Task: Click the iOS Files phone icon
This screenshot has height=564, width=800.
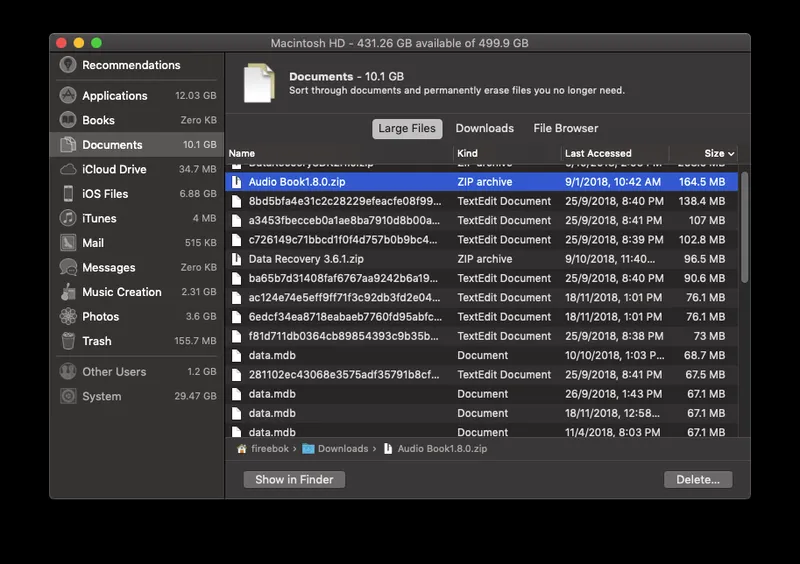Action: [x=68, y=193]
